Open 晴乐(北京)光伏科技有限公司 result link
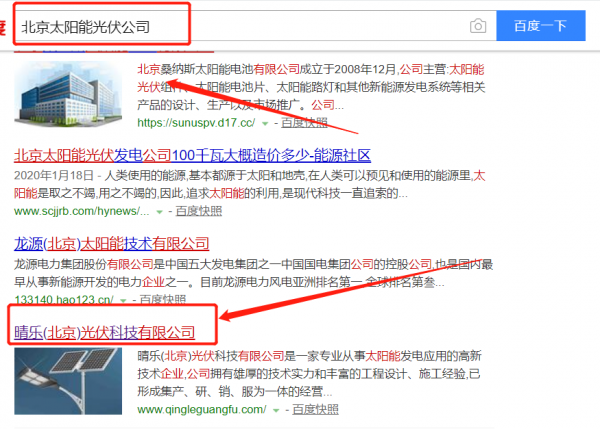This screenshot has width=600, height=429. 104,332
